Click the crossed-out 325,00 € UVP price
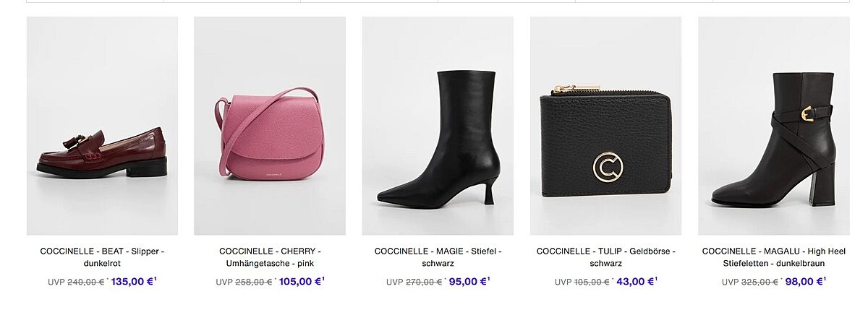The height and width of the screenshot is (323, 868). [x=759, y=283]
